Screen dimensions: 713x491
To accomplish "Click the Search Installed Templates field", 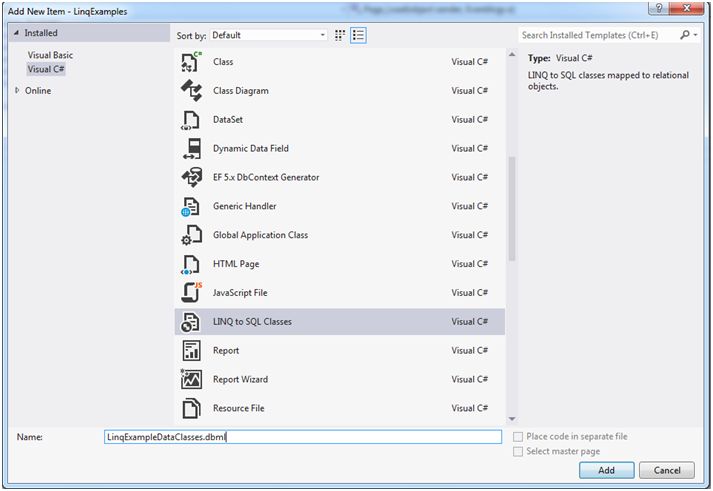I will pyautogui.click(x=598, y=35).
